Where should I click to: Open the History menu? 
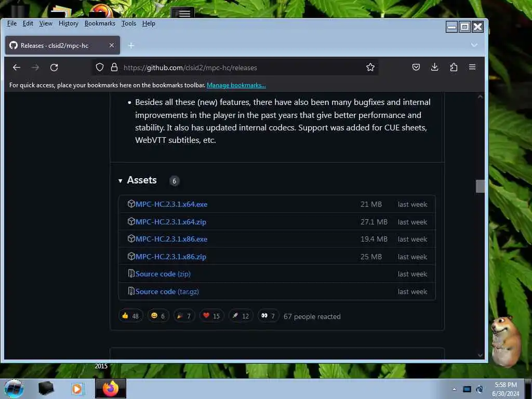coord(69,23)
